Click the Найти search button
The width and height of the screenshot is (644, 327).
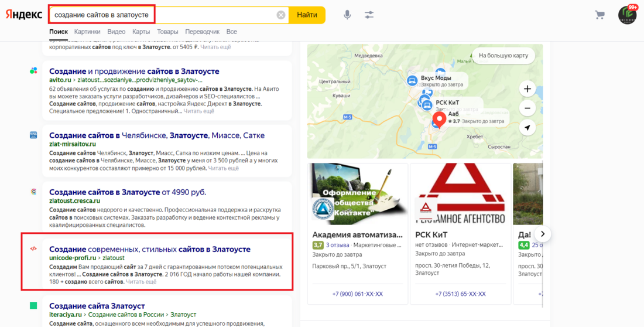[307, 15]
